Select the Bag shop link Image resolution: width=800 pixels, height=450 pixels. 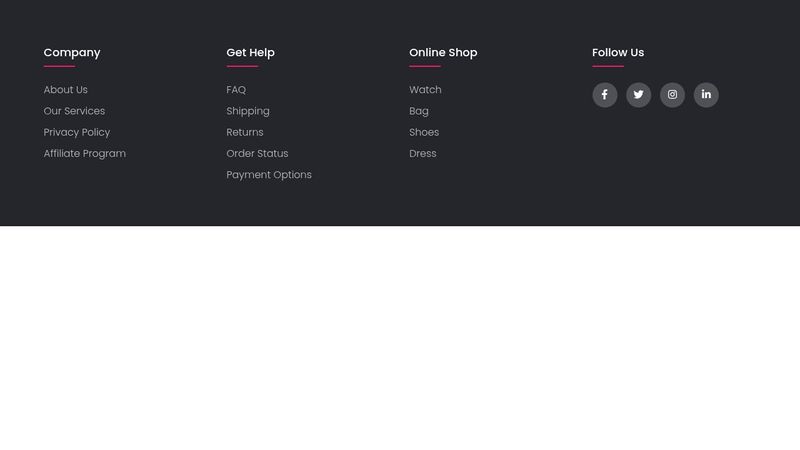point(419,111)
